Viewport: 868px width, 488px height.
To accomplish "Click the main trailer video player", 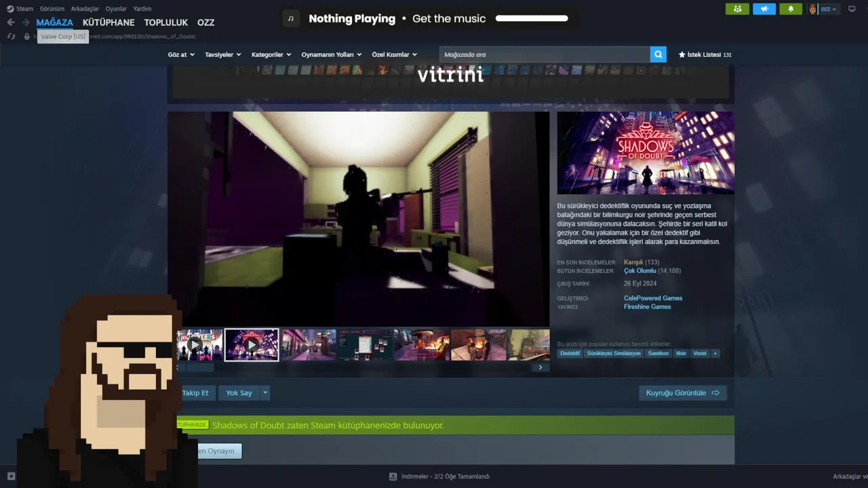I will (x=359, y=219).
